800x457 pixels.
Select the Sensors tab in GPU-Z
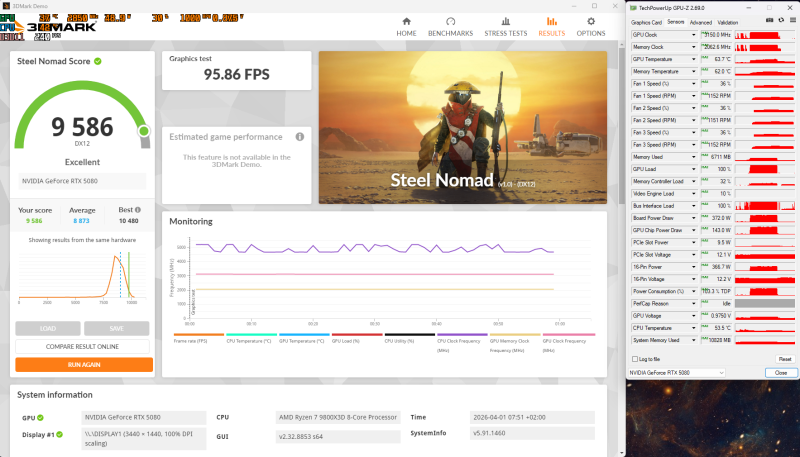coord(676,22)
